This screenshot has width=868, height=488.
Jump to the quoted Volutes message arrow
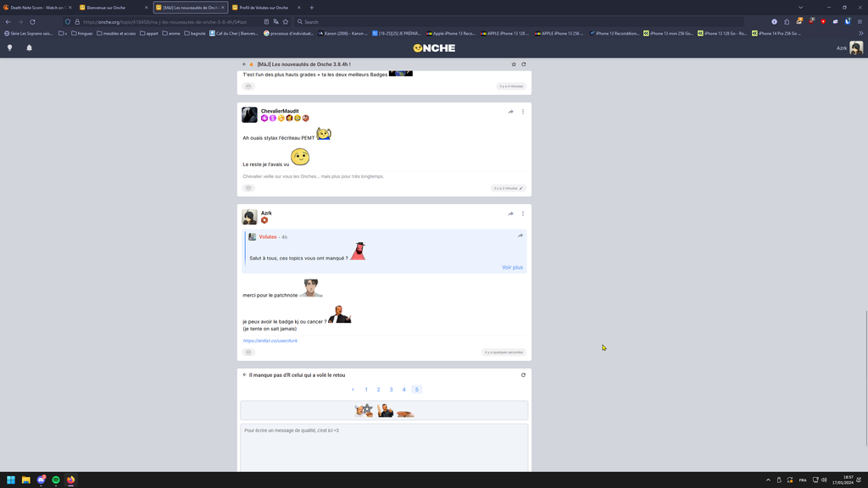coord(520,236)
